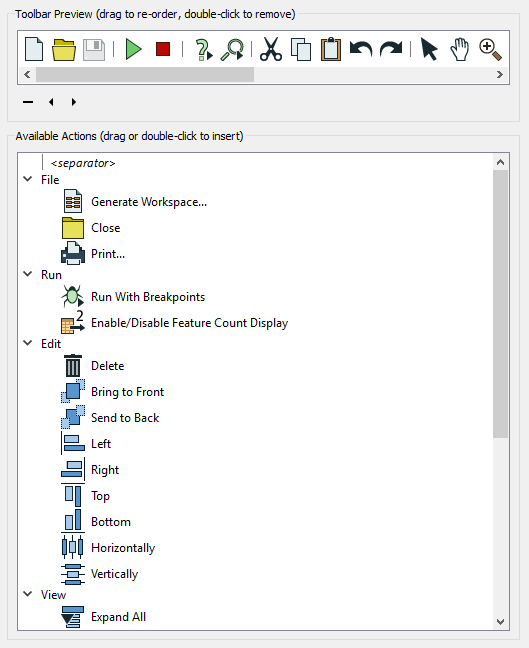Choose Enable/Disable Feature Count Display
This screenshot has height=648, width=529.
pyautogui.click(x=189, y=323)
